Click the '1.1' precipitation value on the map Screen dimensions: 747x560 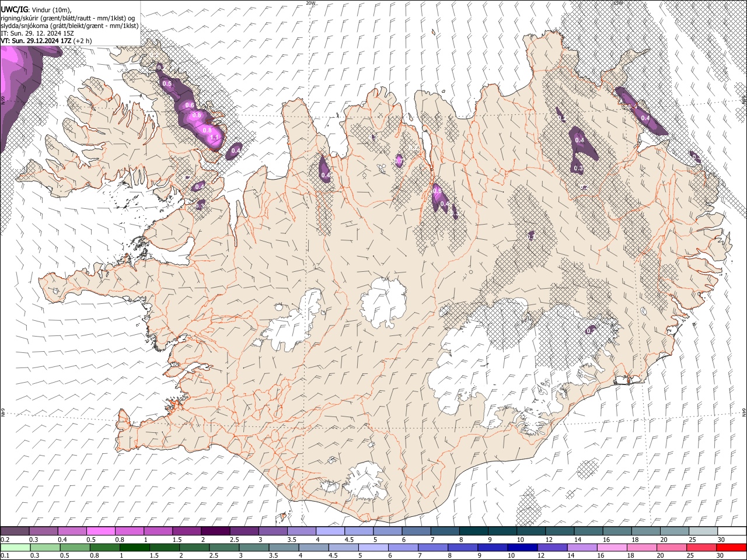pyautogui.click(x=214, y=138)
